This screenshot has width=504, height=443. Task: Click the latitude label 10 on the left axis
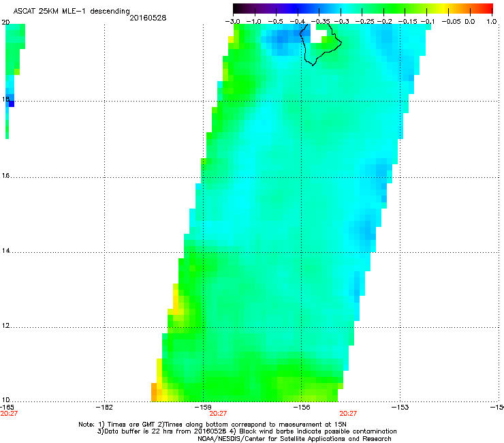[x=5, y=400]
